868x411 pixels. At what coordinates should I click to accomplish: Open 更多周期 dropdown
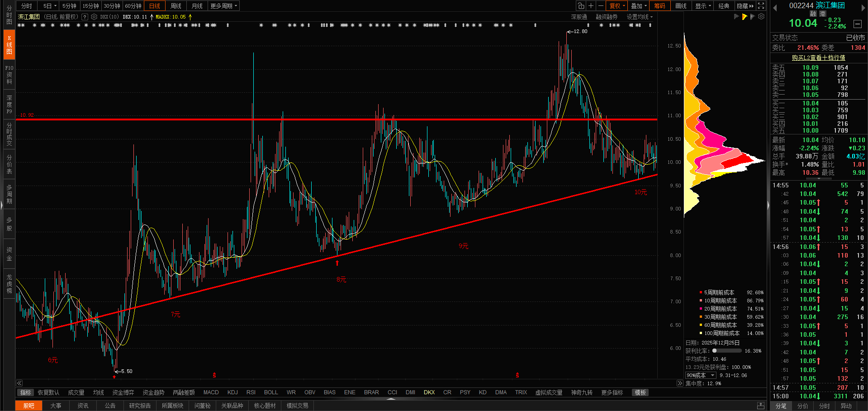click(223, 6)
